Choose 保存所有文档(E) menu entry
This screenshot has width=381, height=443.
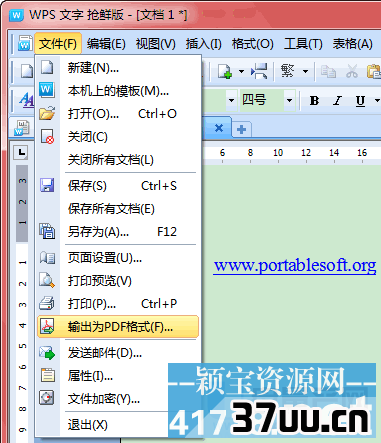[118, 209]
